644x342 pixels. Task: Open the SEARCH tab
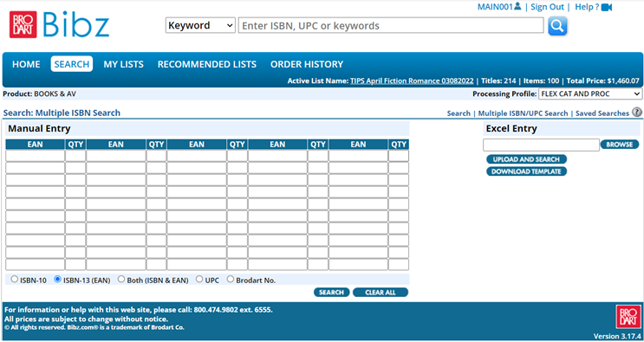tap(72, 64)
